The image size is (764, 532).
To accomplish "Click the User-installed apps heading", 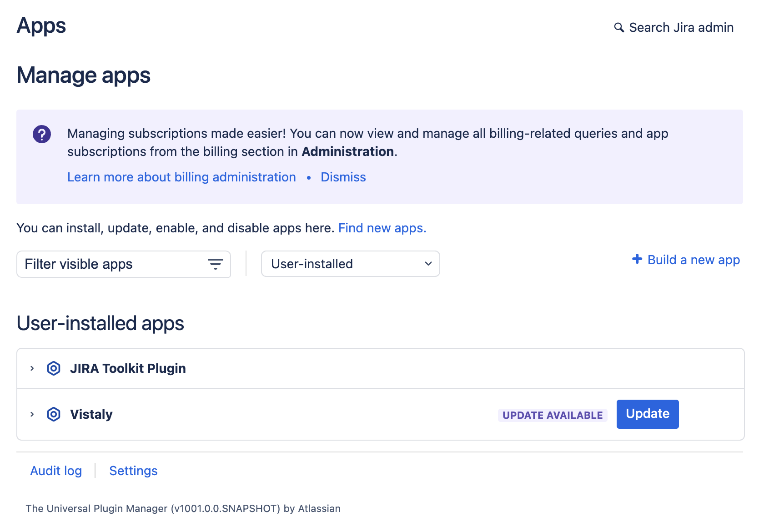I will click(101, 323).
